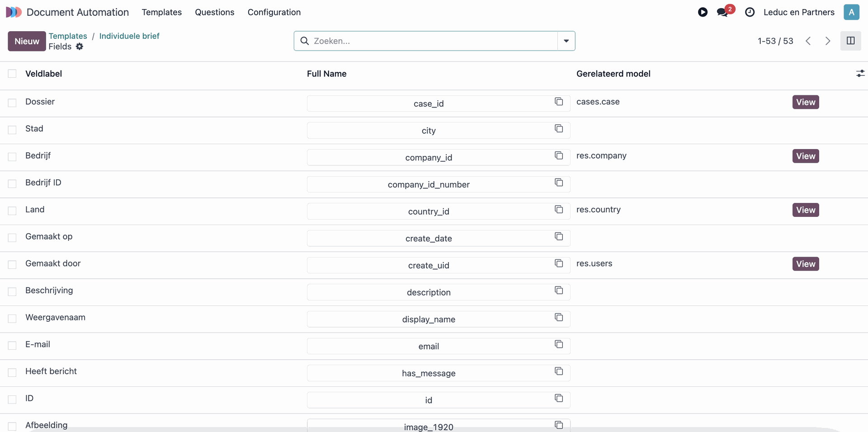Click the copy icon for email
868x432 pixels.
click(x=559, y=344)
